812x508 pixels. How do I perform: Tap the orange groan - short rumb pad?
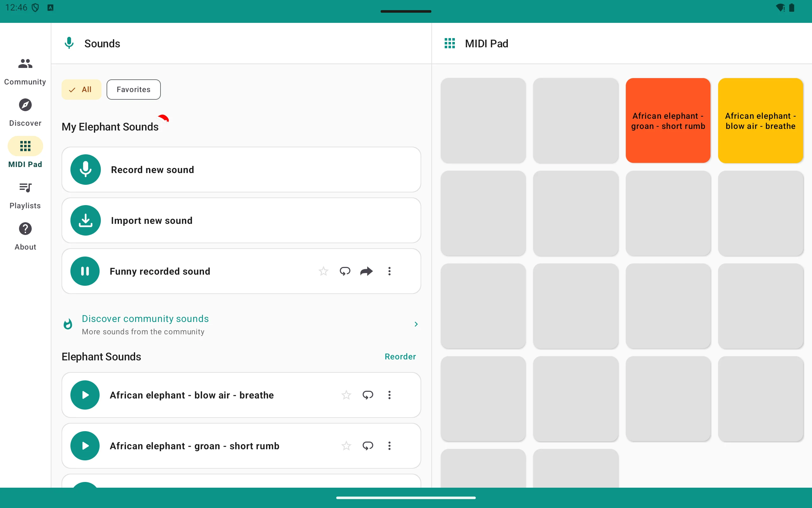(x=668, y=121)
